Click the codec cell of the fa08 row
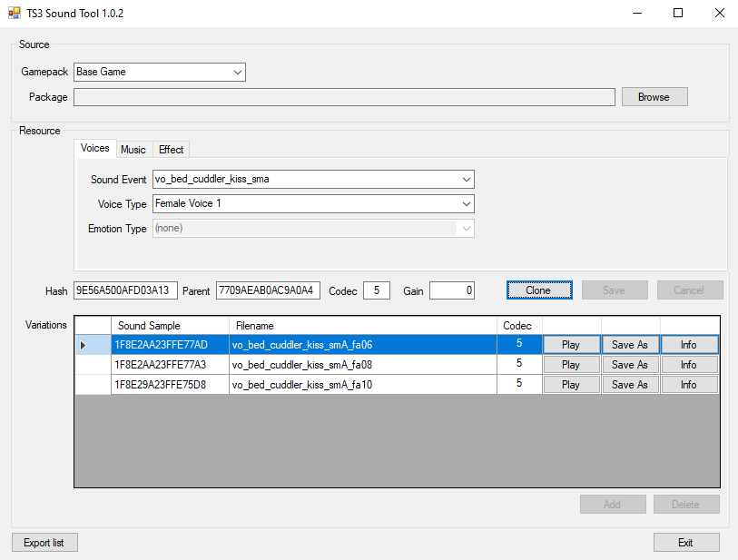The width and height of the screenshot is (738, 560). [519, 365]
